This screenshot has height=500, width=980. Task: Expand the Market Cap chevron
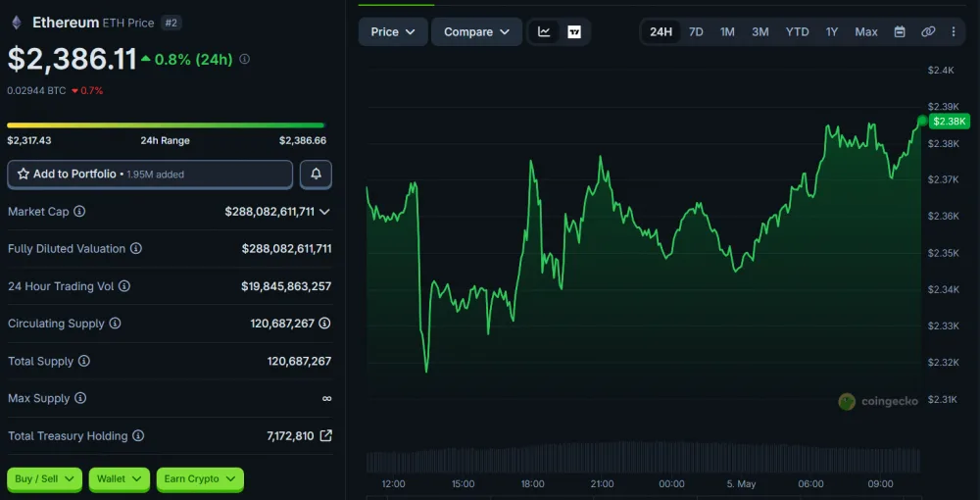tap(324, 211)
